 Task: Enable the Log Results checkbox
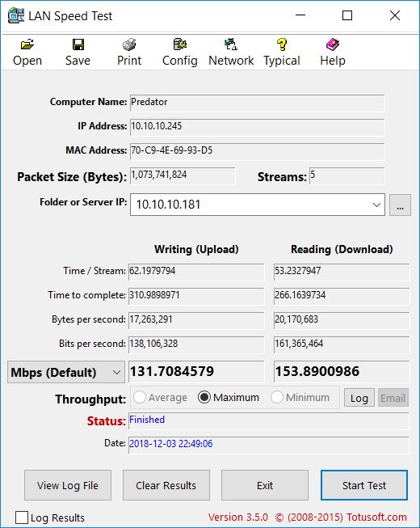point(22,517)
